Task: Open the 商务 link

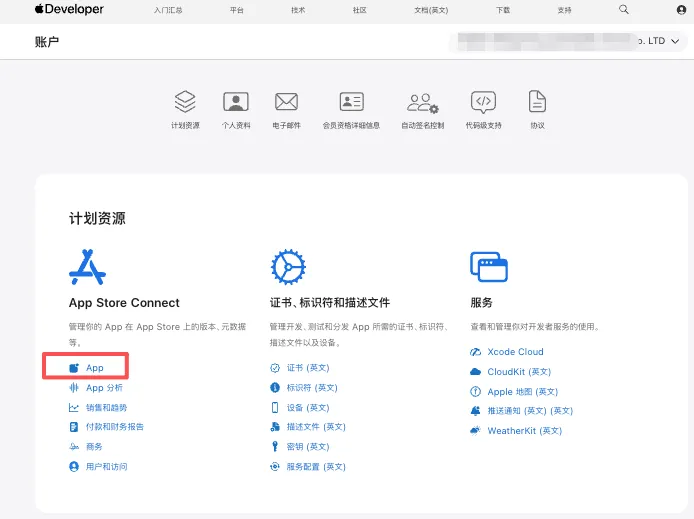Action: pyautogui.click(x=94, y=446)
